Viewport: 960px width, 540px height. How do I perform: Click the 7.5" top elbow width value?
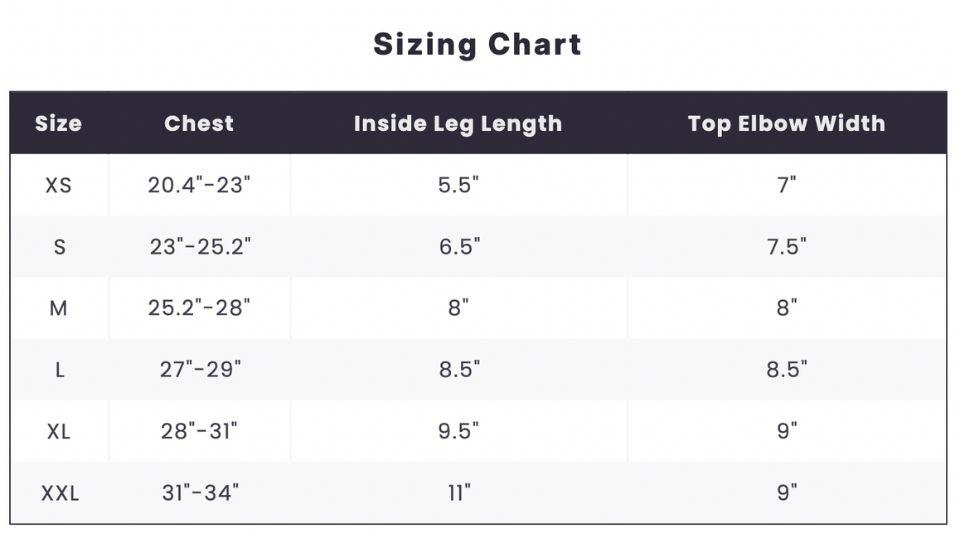[786, 247]
